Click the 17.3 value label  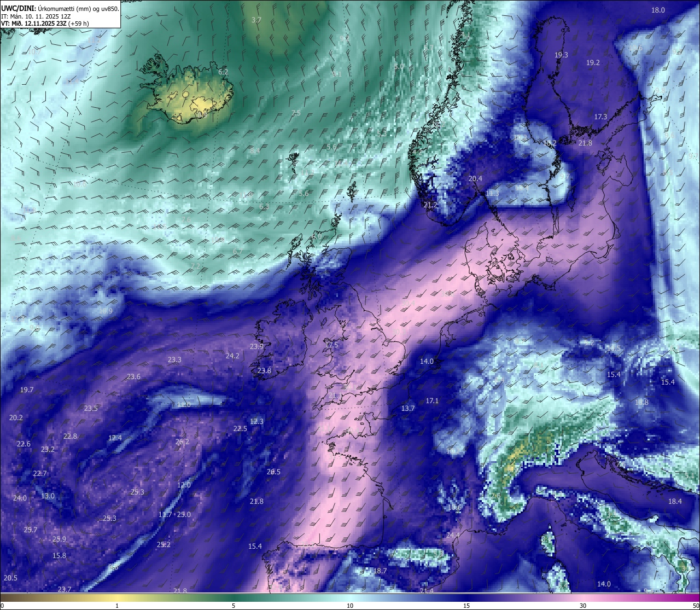600,117
